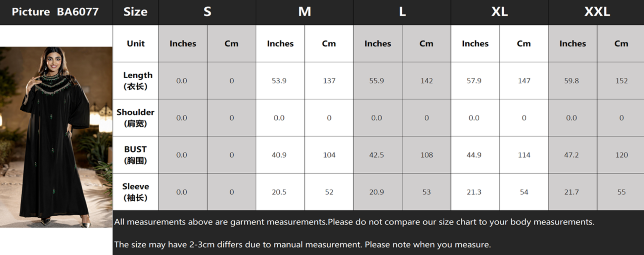Click the S size column header

[207, 12]
